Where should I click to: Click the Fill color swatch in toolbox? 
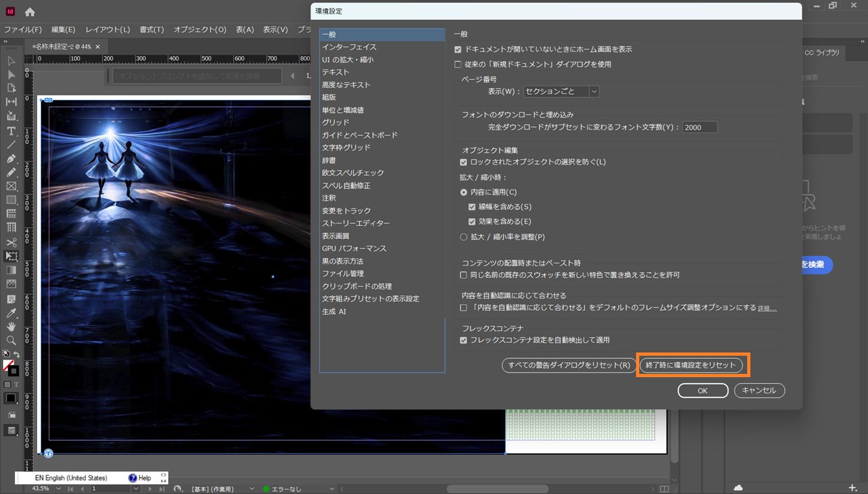tap(8, 365)
